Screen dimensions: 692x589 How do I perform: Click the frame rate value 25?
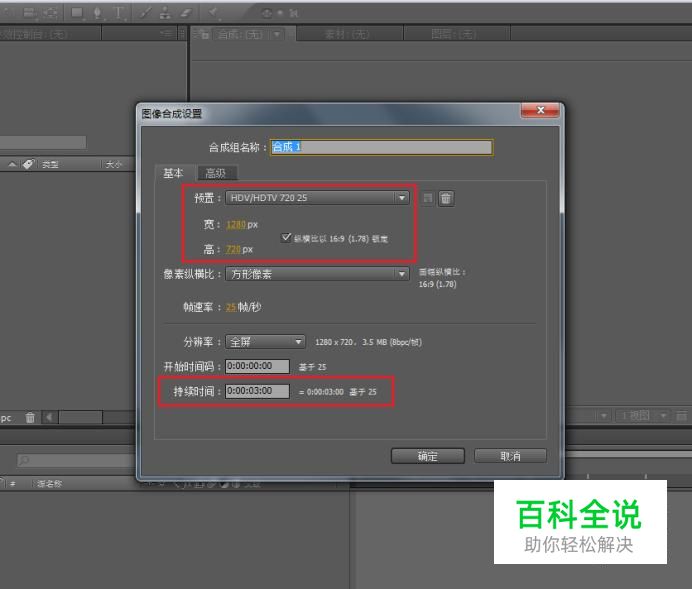pos(231,307)
